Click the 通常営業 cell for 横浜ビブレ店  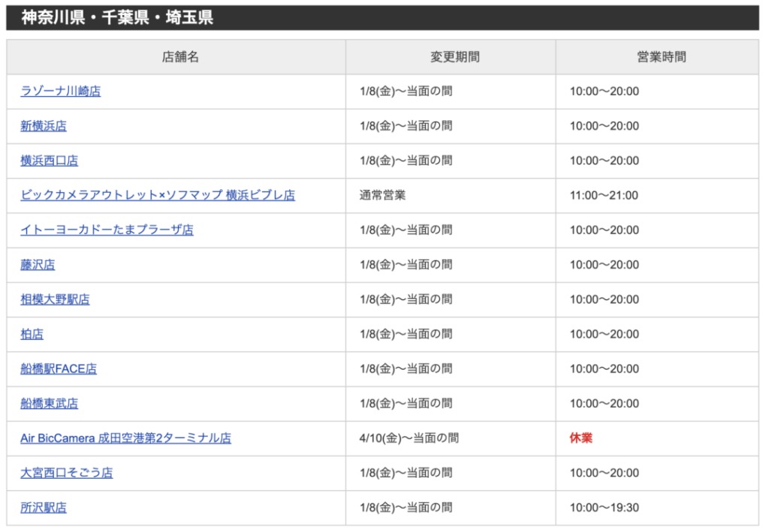click(x=382, y=195)
